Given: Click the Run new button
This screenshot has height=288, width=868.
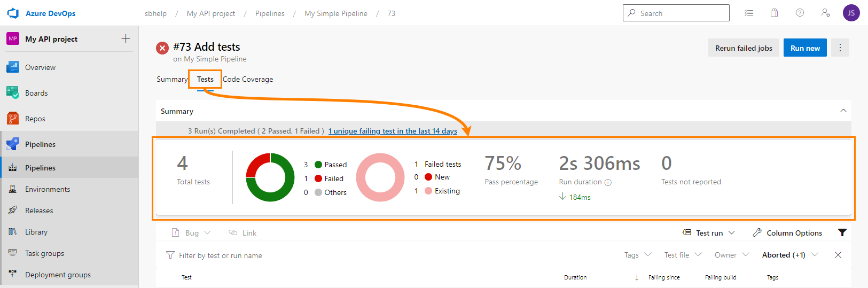Looking at the screenshot, I should 805,48.
